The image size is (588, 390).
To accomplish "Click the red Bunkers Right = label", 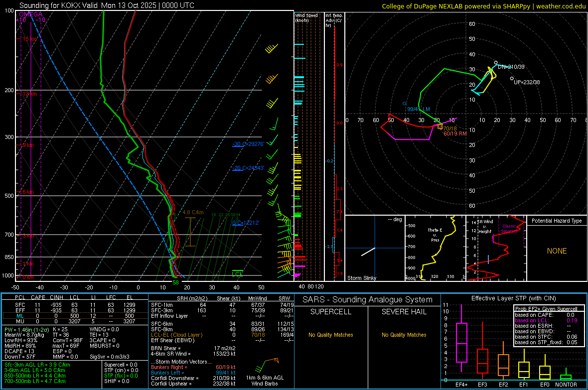I will 169,368.
